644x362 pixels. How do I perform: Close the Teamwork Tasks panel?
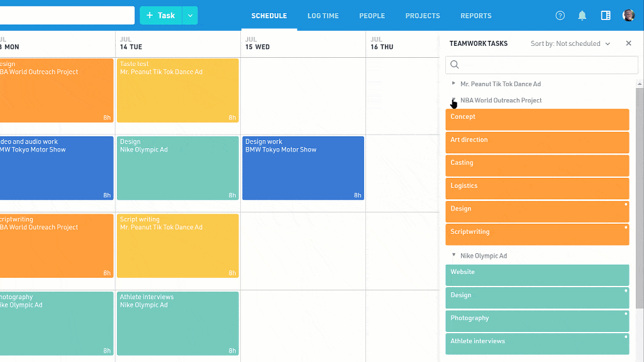[628, 43]
